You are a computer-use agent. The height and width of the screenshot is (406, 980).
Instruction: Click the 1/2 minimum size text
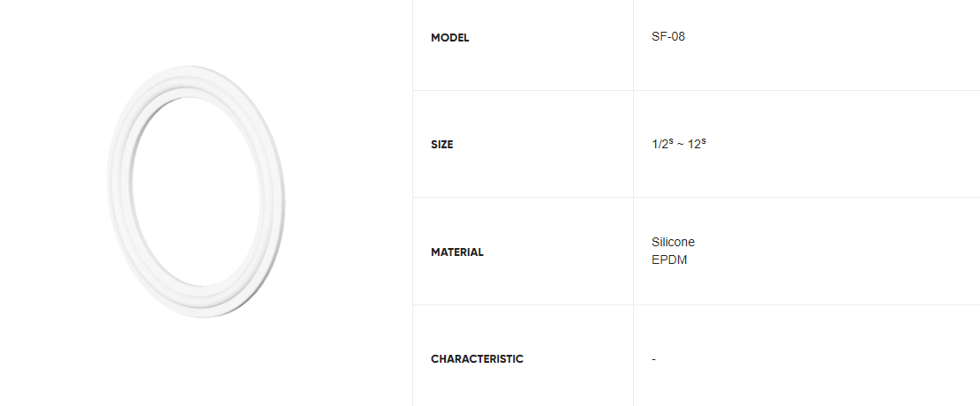660,144
